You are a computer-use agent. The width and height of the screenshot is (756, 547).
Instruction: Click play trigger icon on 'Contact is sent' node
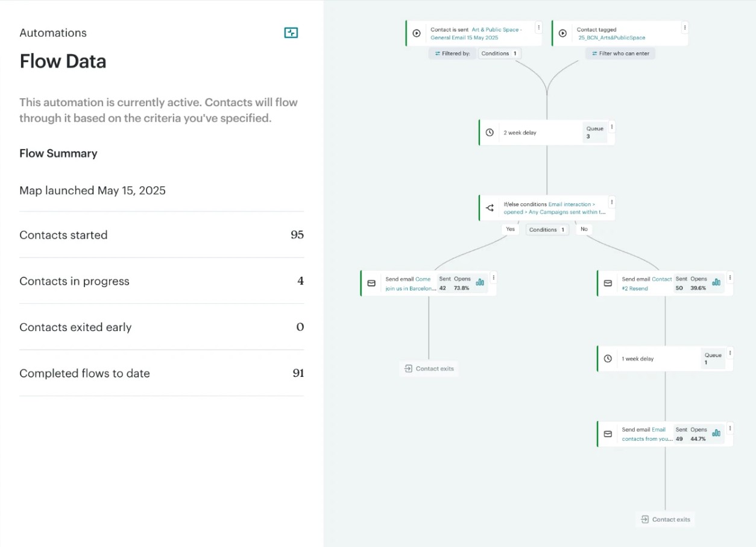tap(417, 33)
